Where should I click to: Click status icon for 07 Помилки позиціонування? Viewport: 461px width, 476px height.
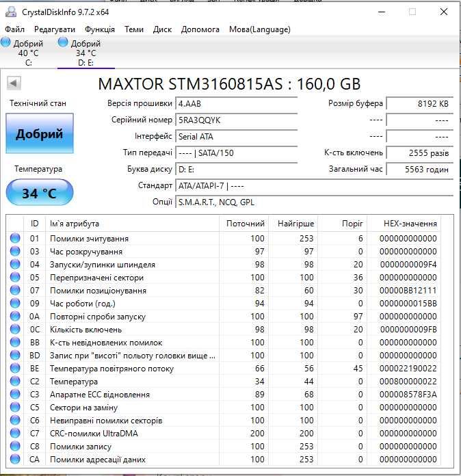tap(15, 290)
